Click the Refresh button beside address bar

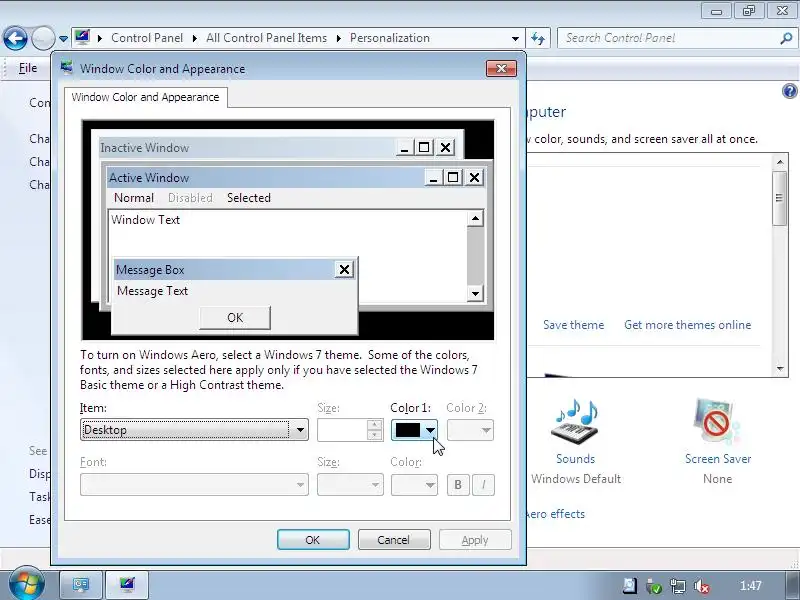coord(538,38)
